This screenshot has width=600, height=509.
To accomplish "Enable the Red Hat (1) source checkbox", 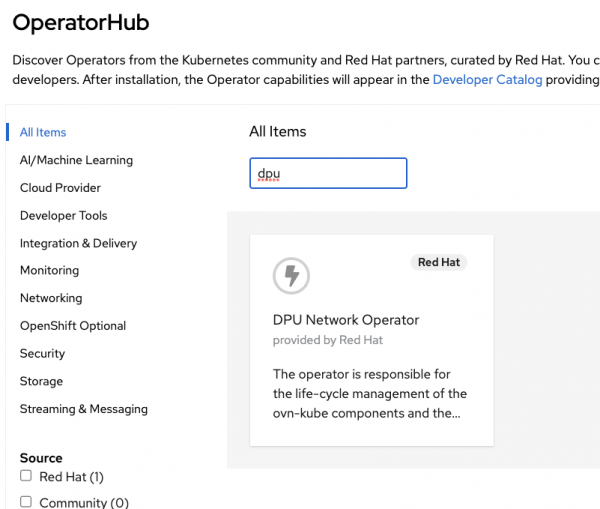I will click(x=27, y=477).
